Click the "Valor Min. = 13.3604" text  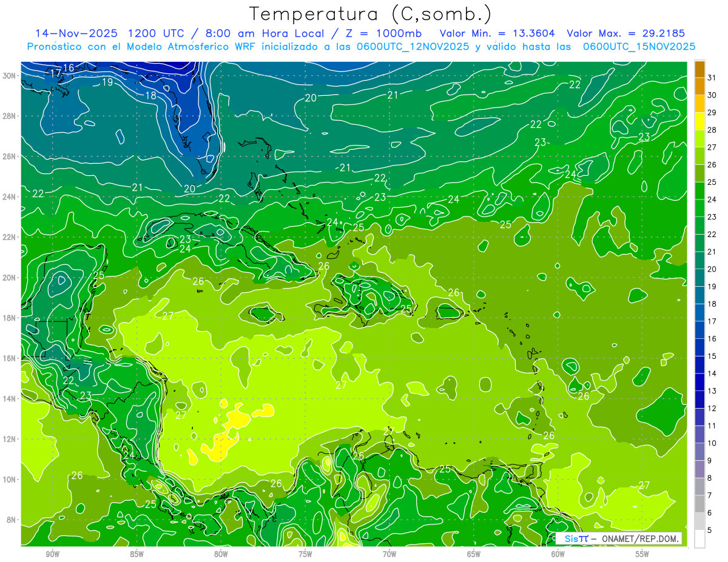tap(497, 33)
